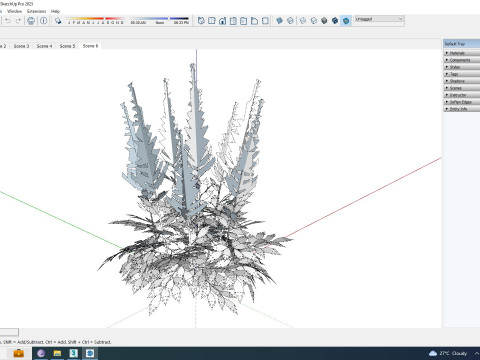
Task: Select the active Scene 8 tab
Action: (90, 46)
